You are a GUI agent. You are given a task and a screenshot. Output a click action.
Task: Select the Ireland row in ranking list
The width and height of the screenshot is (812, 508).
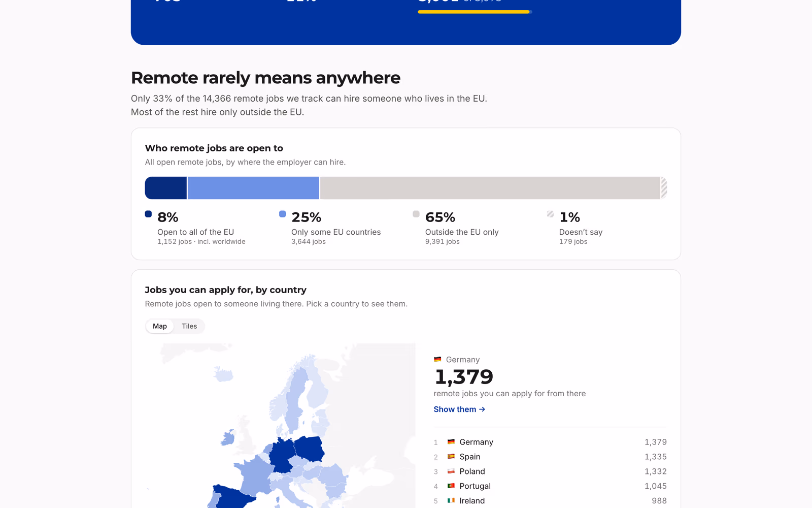point(550,501)
